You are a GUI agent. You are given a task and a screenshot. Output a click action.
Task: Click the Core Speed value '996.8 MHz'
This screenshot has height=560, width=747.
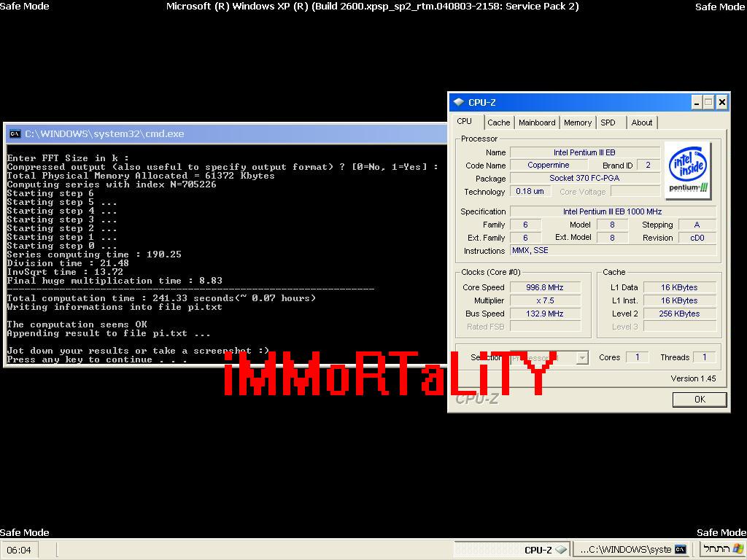click(x=545, y=287)
